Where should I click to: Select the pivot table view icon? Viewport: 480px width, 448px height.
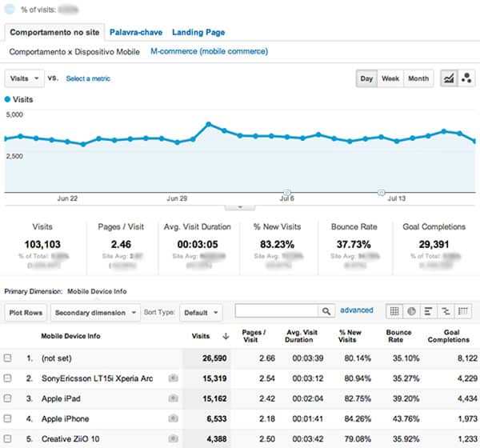[463, 311]
